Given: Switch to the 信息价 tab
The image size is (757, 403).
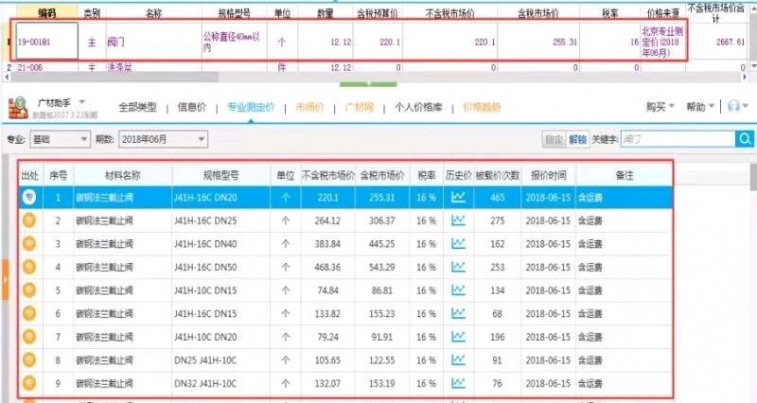Looking at the screenshot, I should click(192, 107).
